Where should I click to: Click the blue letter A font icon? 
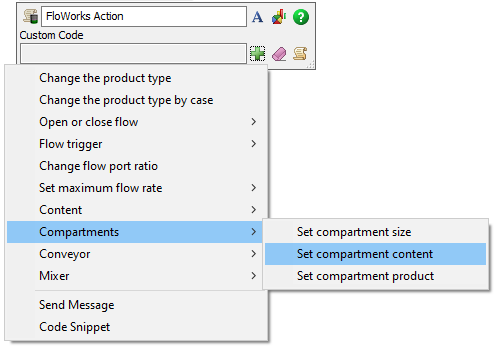pyautogui.click(x=257, y=17)
